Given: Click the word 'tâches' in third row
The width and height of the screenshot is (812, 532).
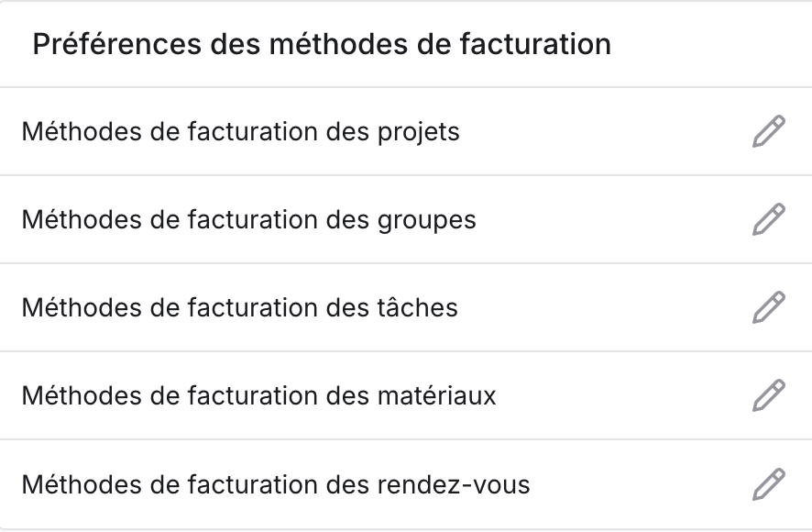Looking at the screenshot, I should coord(417,307).
